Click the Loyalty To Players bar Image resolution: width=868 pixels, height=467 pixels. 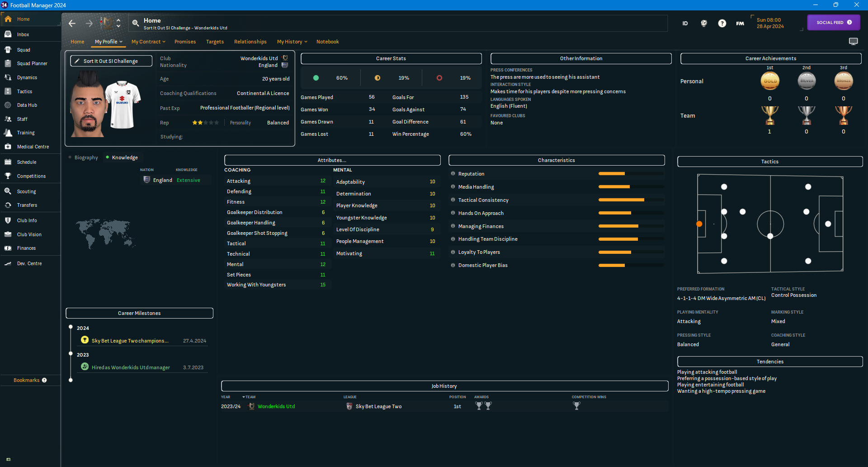[631, 252]
